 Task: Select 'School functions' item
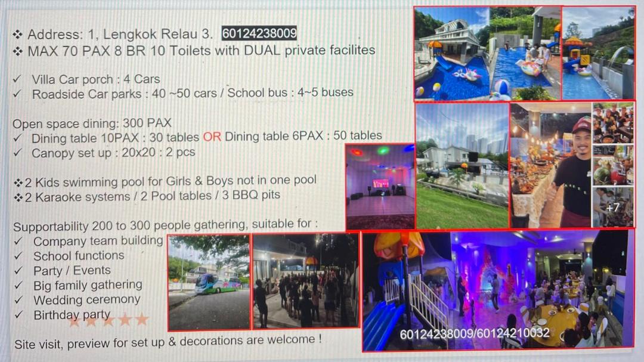79,256
